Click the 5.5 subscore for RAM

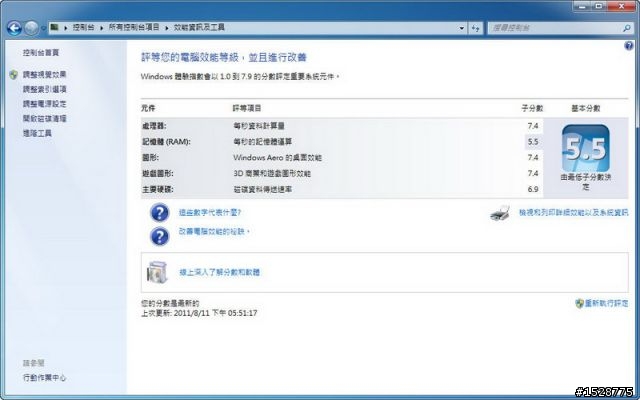pyautogui.click(x=533, y=142)
